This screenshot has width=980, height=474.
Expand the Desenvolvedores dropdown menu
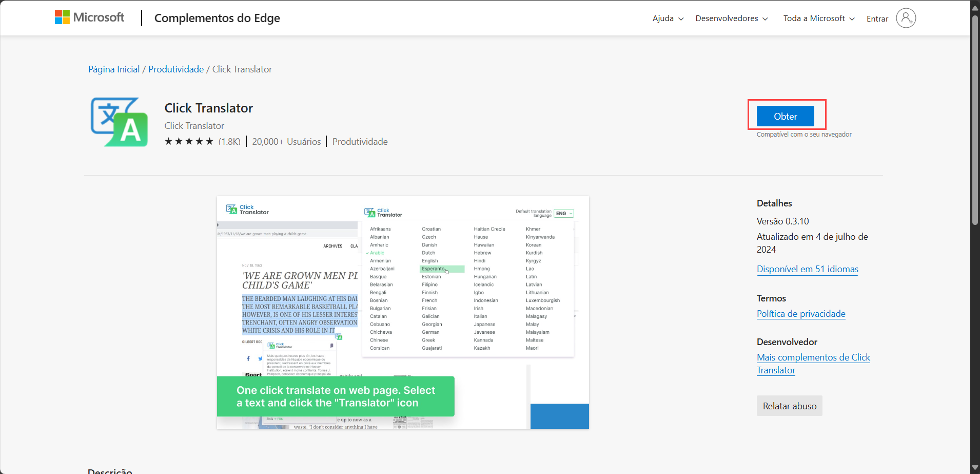pyautogui.click(x=732, y=18)
